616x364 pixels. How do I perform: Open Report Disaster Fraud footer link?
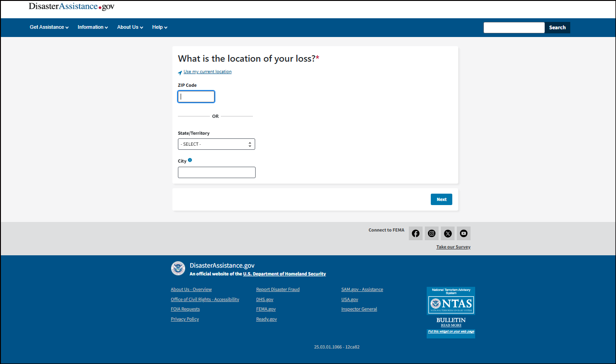click(278, 290)
